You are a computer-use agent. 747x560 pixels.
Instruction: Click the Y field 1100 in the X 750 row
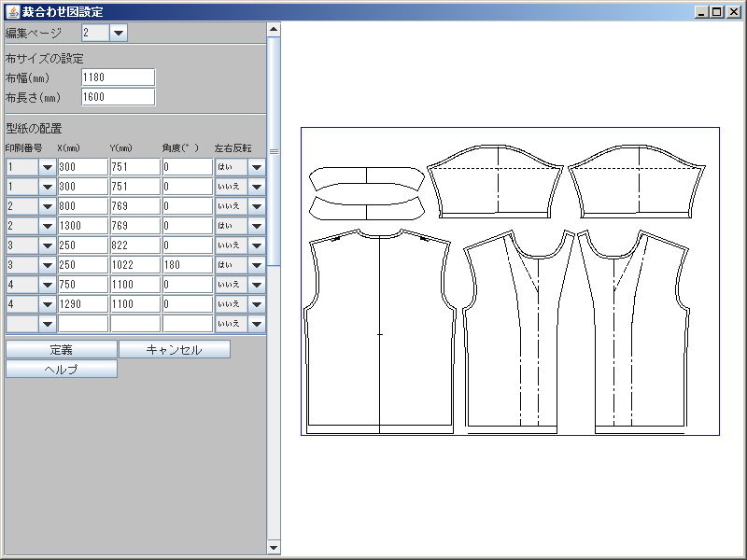point(135,285)
